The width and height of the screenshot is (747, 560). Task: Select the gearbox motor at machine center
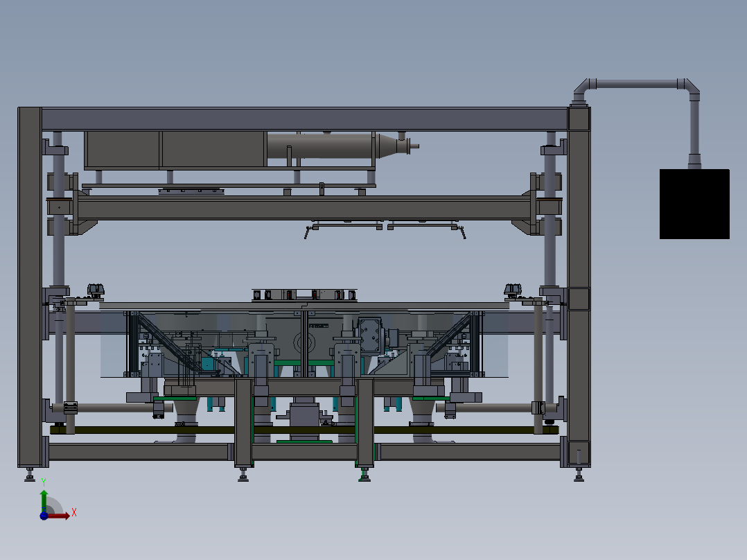[x=371, y=335]
